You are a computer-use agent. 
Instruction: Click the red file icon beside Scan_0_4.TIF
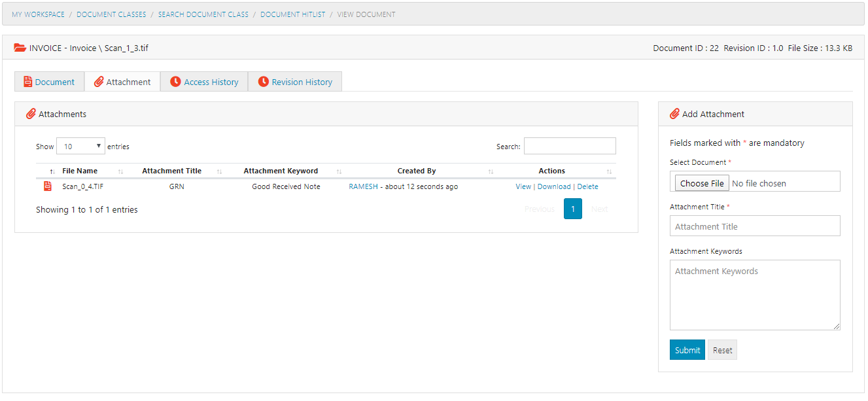coord(47,186)
